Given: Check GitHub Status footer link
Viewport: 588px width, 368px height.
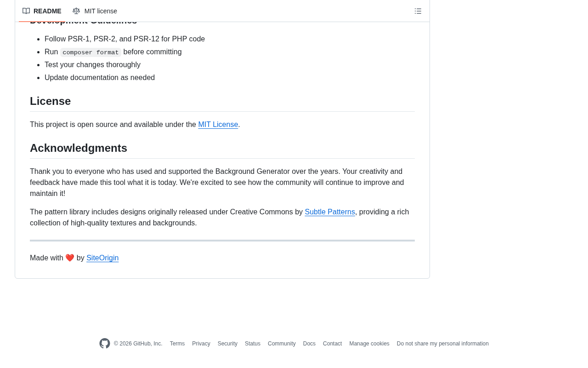Looking at the screenshot, I should pos(253,344).
